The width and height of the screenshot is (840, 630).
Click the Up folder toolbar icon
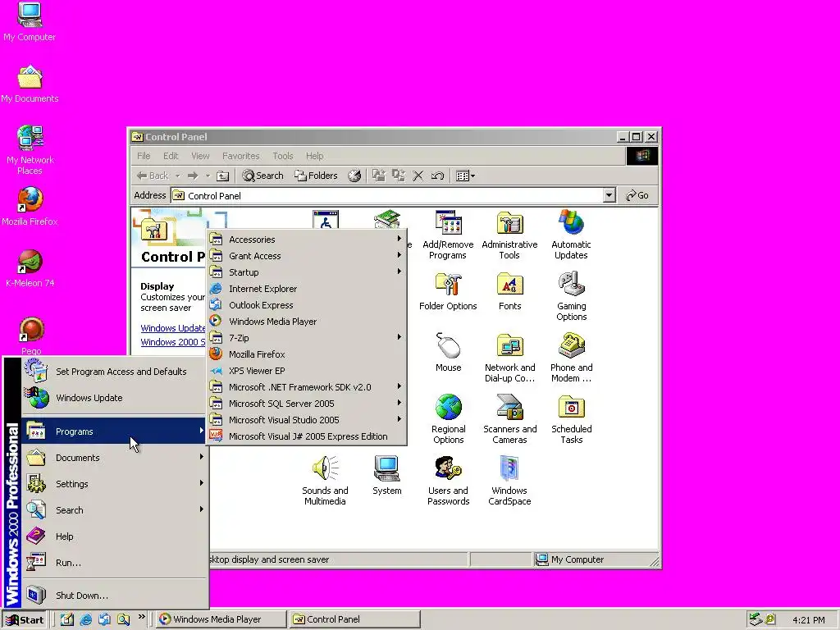point(222,176)
